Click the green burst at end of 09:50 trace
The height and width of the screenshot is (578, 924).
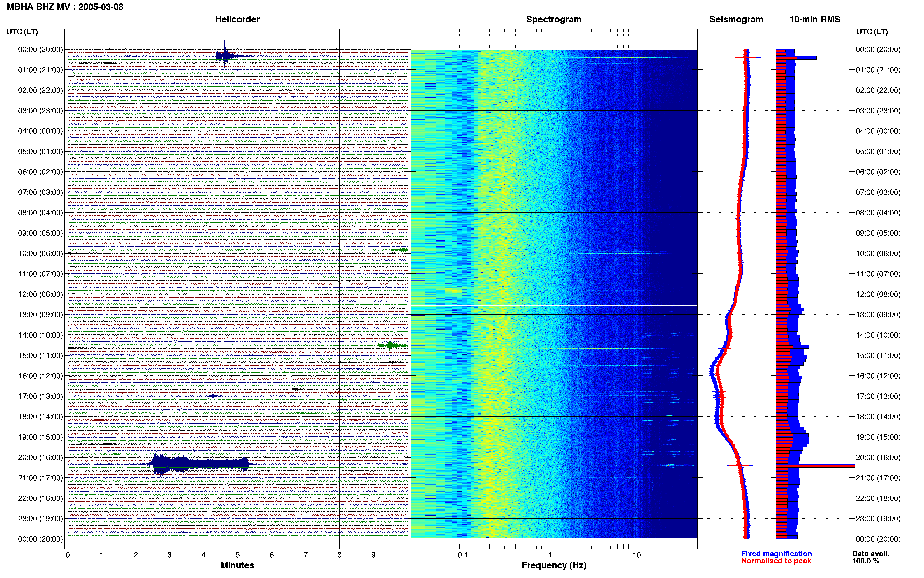(399, 250)
